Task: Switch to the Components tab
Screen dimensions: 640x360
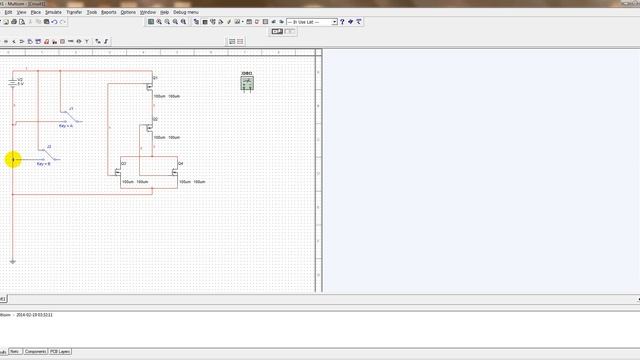Action: point(36,351)
